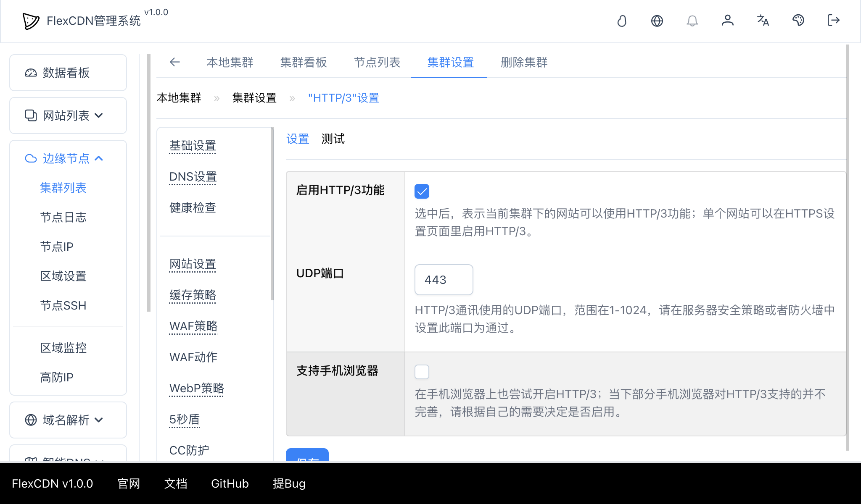Click inside the UDP端口 input field
Viewport: 861px width, 504px height.
444,280
